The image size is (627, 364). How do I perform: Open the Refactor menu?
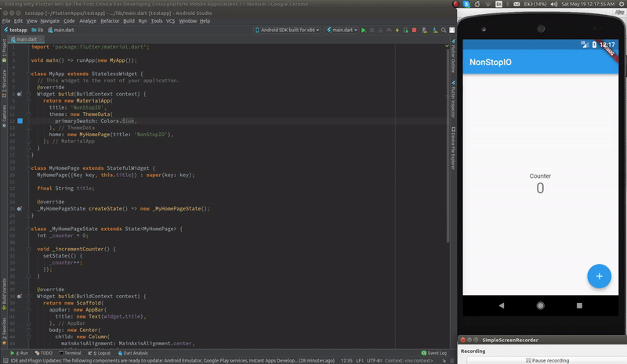point(111,20)
